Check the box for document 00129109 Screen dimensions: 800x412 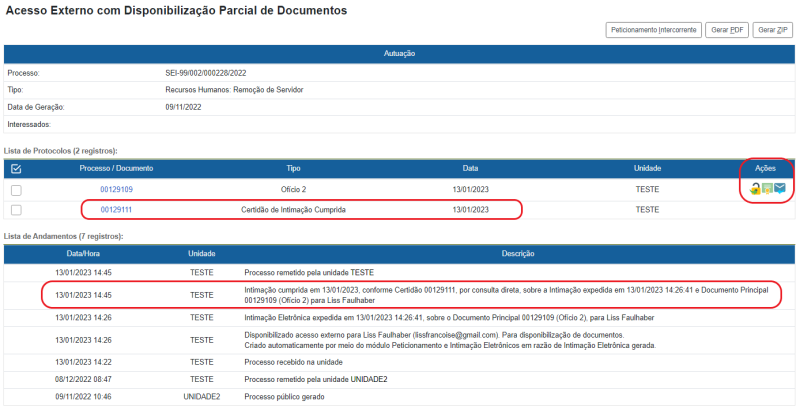point(16,189)
